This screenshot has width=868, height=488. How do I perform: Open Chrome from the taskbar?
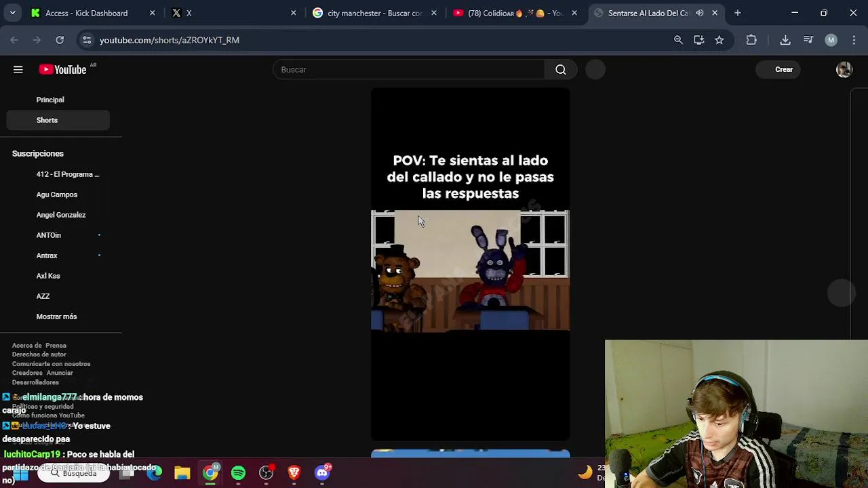pyautogui.click(x=210, y=473)
